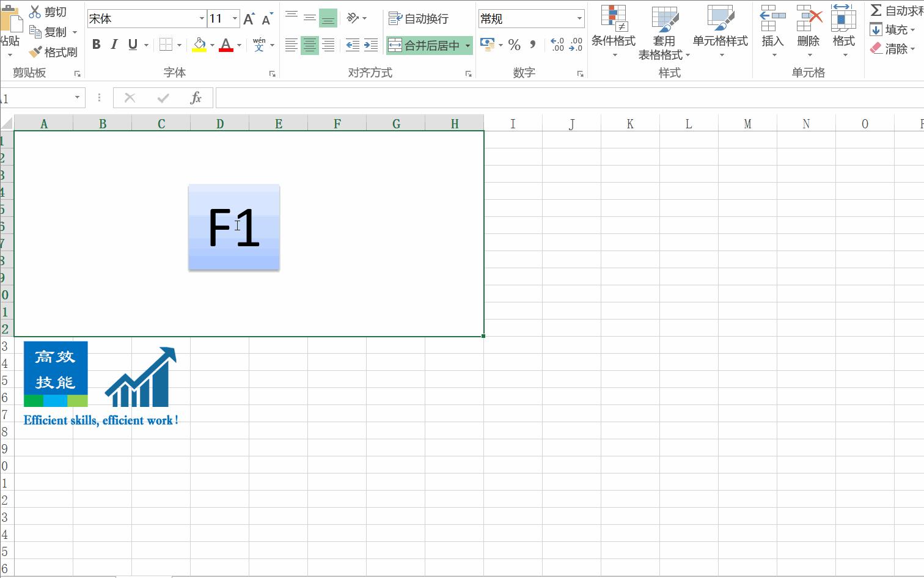Open the font name dropdown showing 宋体
The height and width of the screenshot is (578, 924).
[x=202, y=19]
